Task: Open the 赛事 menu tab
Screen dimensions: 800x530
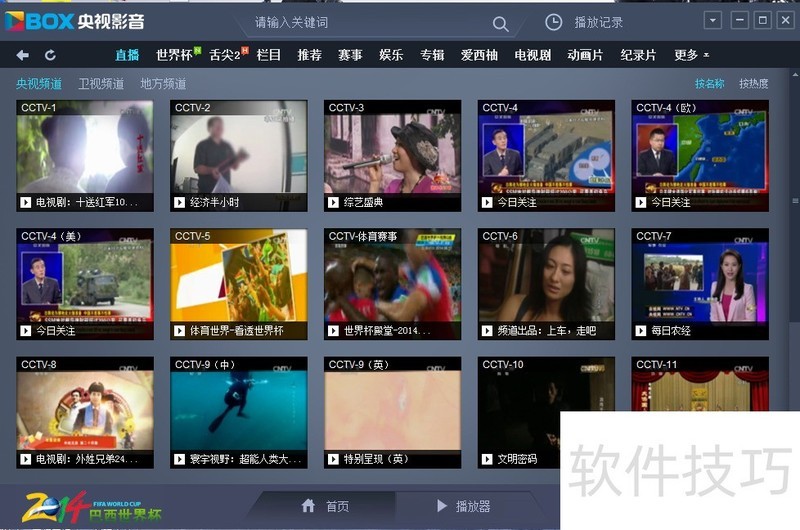Action: pyautogui.click(x=350, y=55)
